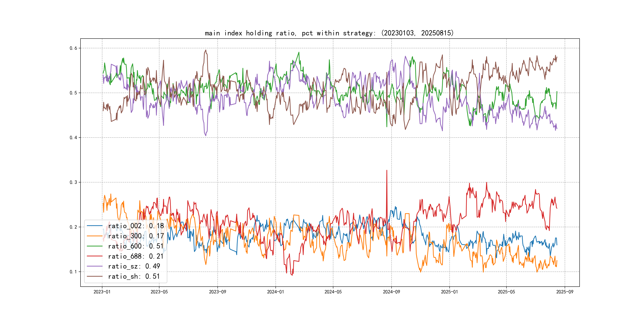Click the green legend line sample

pos(95,246)
